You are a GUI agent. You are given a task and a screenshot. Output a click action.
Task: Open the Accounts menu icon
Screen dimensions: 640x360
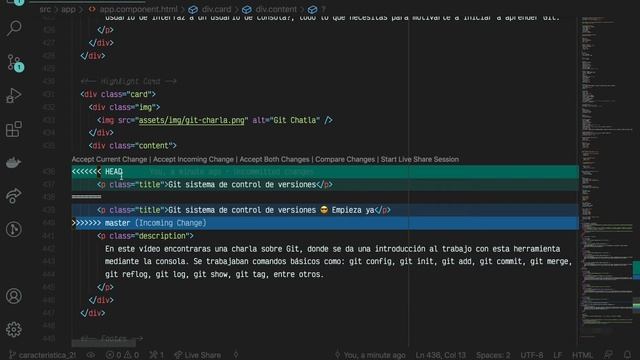tap(13, 296)
